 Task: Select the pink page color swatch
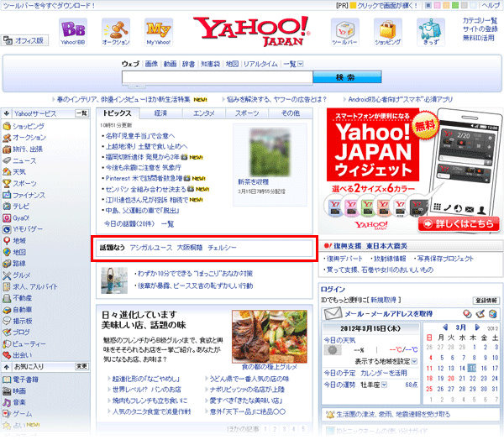coord(437,5)
